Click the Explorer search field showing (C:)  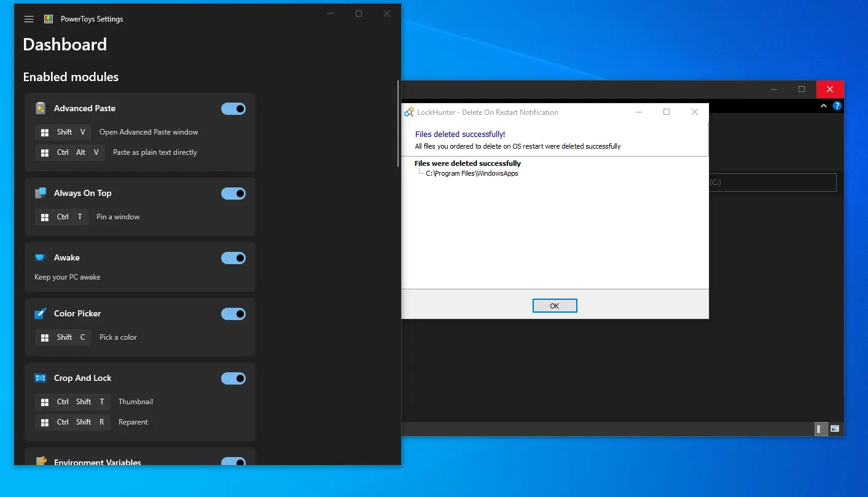[772, 182]
